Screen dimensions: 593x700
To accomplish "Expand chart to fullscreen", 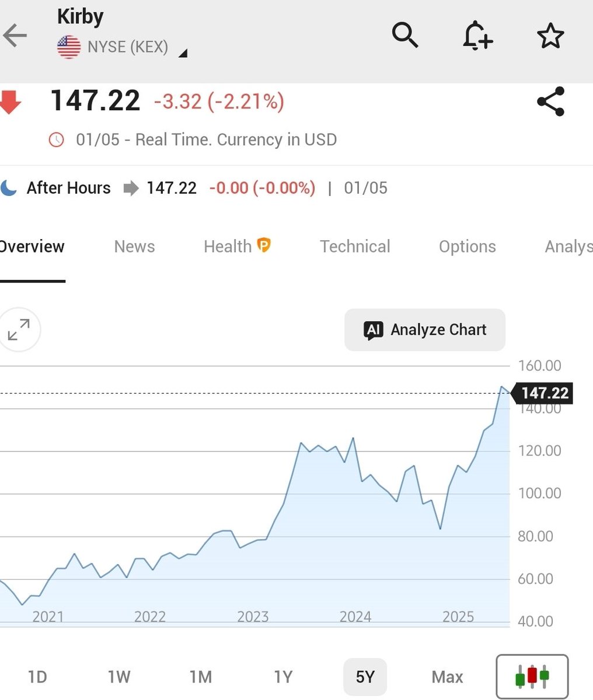I will click(x=19, y=330).
